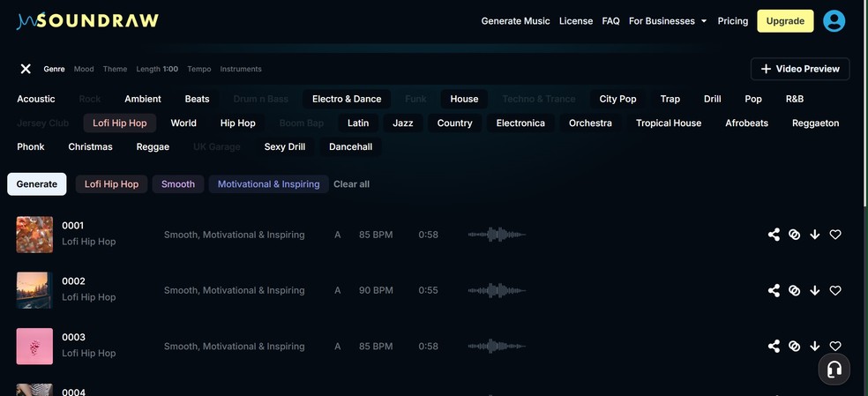Share track 0003
The image size is (868, 396).
click(x=774, y=346)
